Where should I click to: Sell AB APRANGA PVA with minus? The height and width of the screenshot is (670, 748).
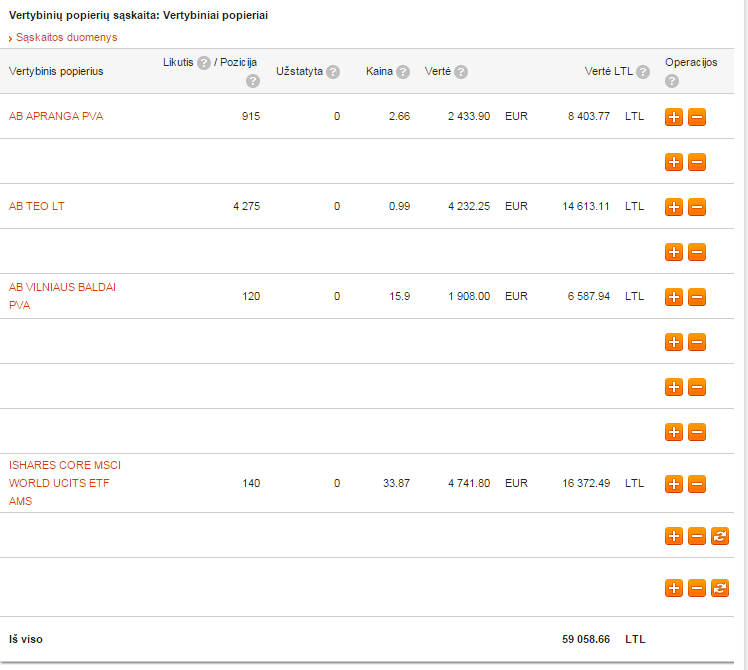(x=696, y=117)
